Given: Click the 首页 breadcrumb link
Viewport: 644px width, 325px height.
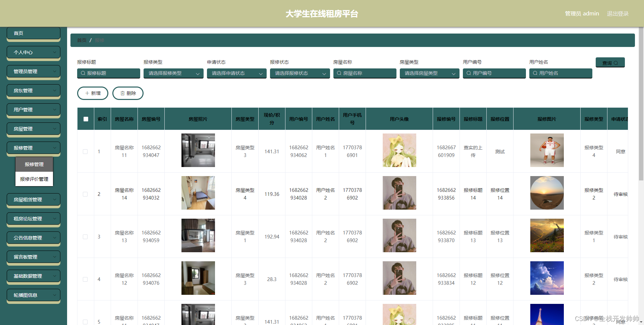Looking at the screenshot, I should click(82, 40).
